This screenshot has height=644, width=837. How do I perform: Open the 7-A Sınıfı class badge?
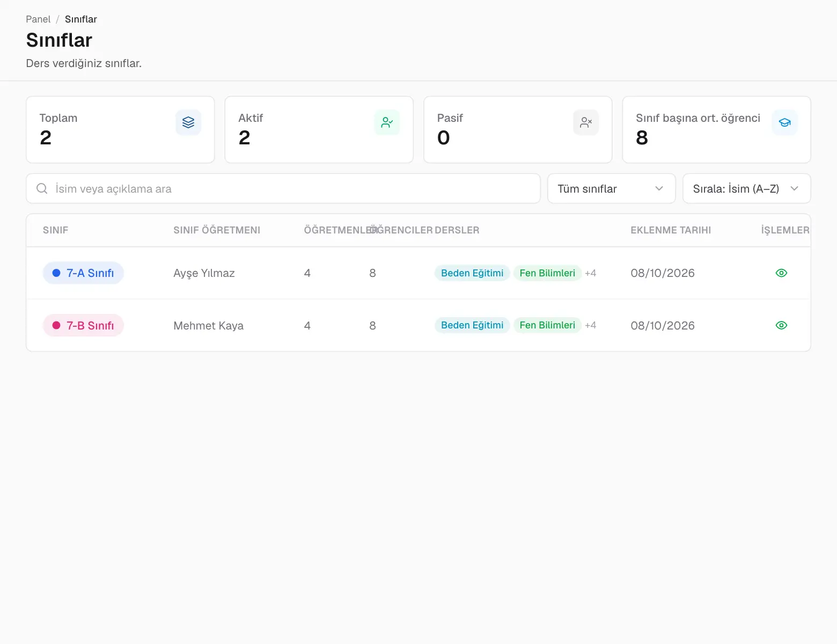pyautogui.click(x=83, y=273)
